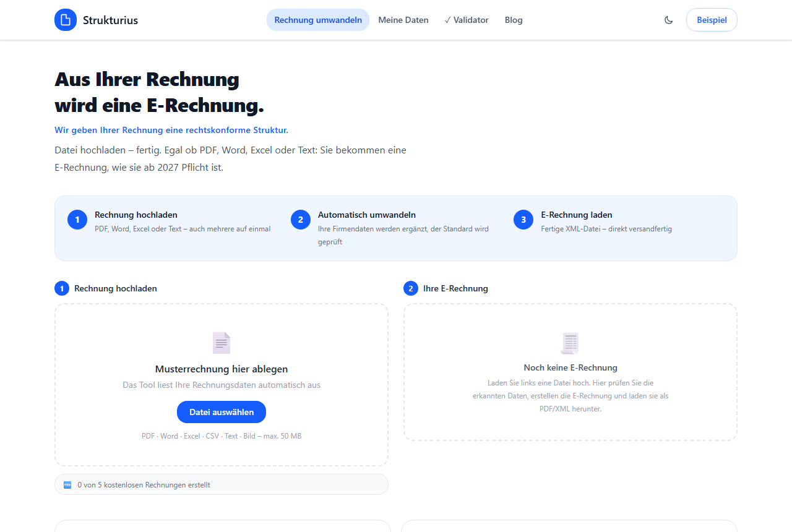Toggle dark mode with moon icon

[x=668, y=20]
